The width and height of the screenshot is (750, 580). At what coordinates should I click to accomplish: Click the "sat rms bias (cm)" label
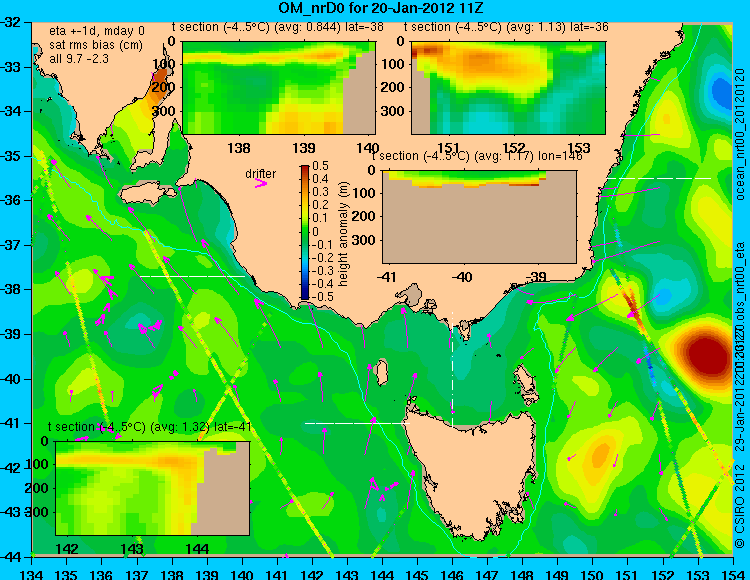[96, 45]
